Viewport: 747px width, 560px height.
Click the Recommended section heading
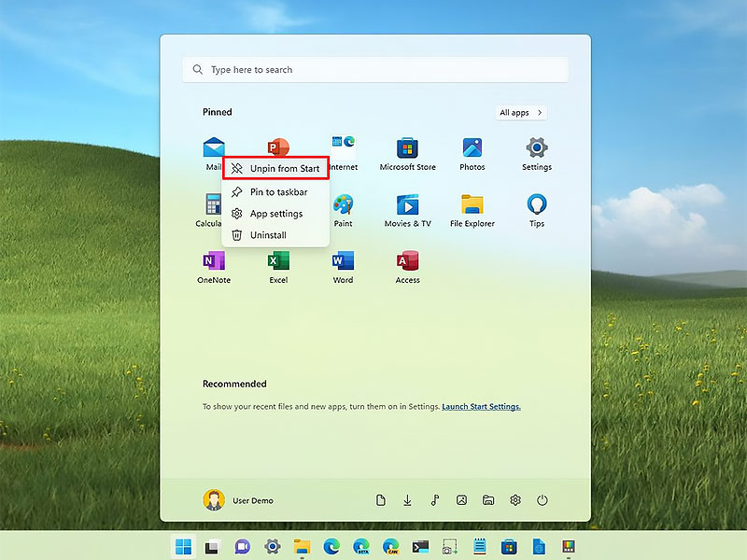click(234, 384)
